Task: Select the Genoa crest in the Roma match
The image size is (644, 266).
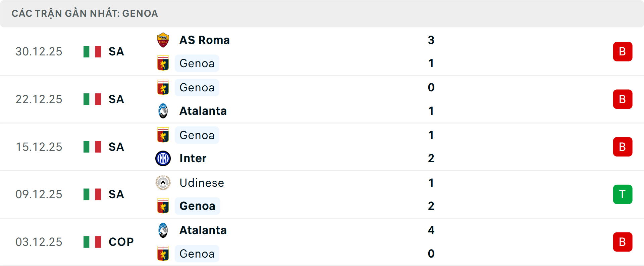Action: pos(163,63)
